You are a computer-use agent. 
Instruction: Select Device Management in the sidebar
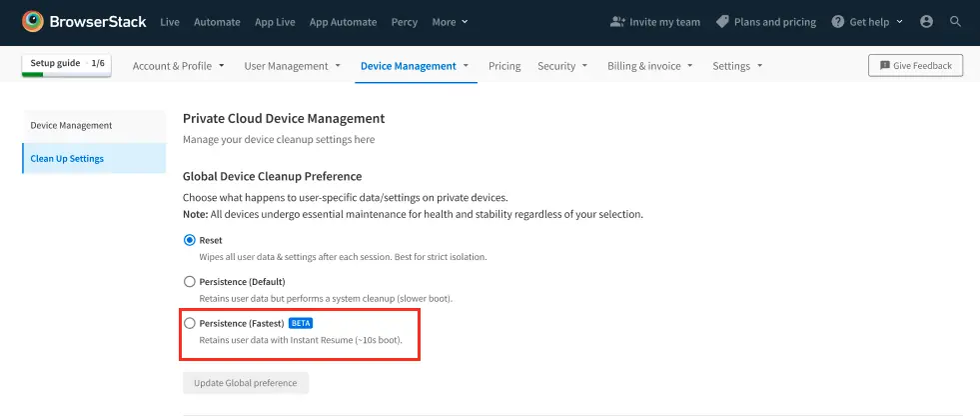(94, 126)
